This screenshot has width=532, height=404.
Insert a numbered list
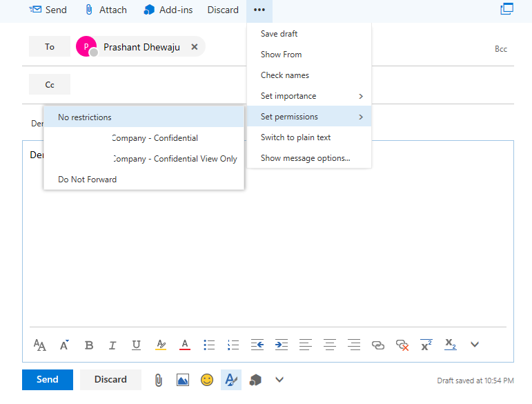click(233, 345)
